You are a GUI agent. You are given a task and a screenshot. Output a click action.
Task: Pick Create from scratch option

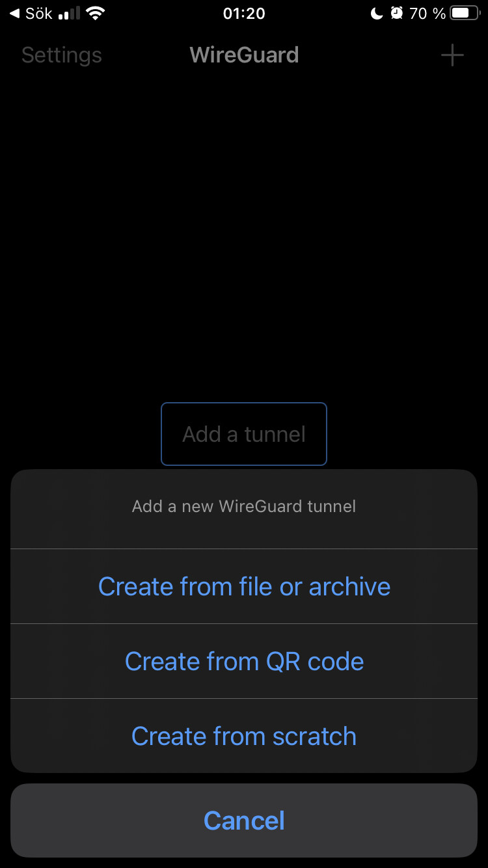click(244, 736)
